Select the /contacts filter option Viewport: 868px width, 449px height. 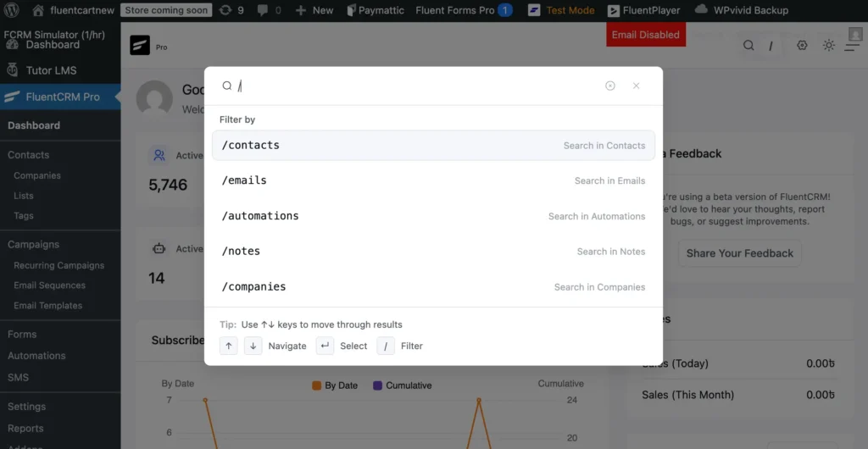point(433,146)
